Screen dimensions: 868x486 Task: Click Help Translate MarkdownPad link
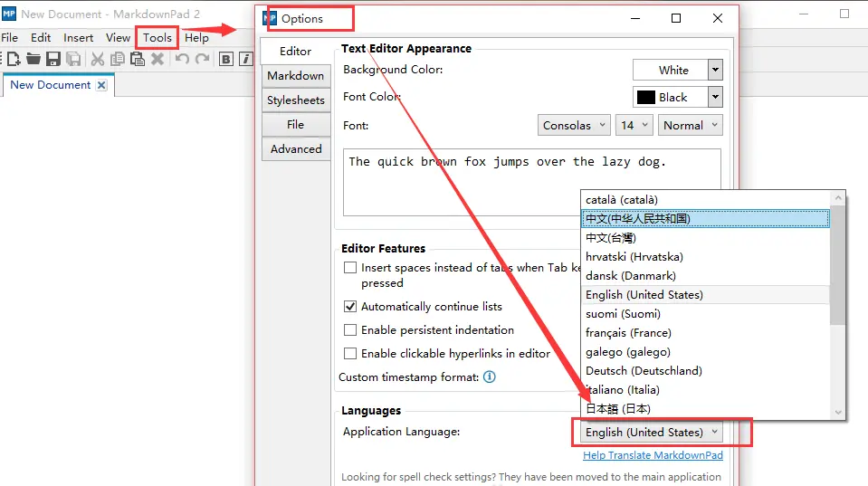click(x=653, y=455)
